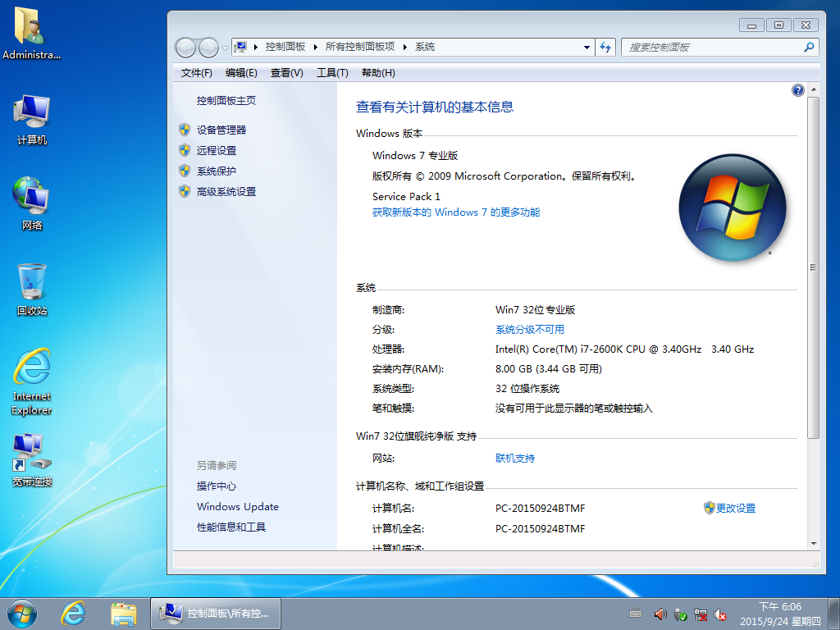
Task: Open Windows Explorer from the taskbar
Action: pyautogui.click(x=123, y=613)
